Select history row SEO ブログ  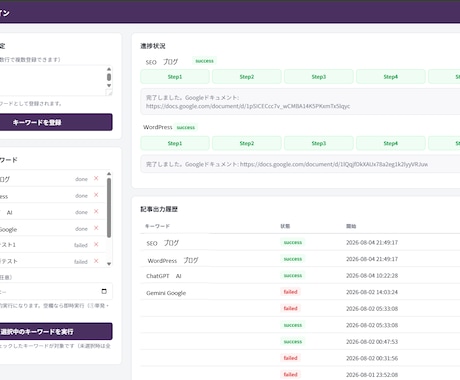coord(300,242)
